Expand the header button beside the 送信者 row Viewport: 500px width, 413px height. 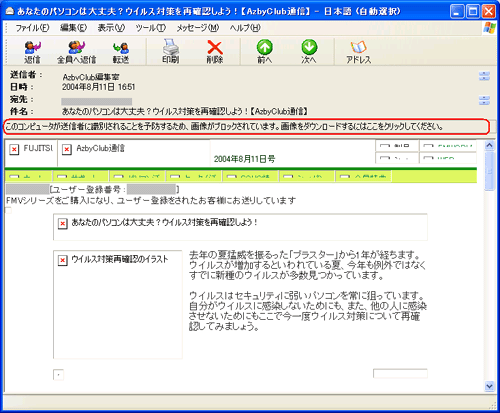click(x=484, y=76)
